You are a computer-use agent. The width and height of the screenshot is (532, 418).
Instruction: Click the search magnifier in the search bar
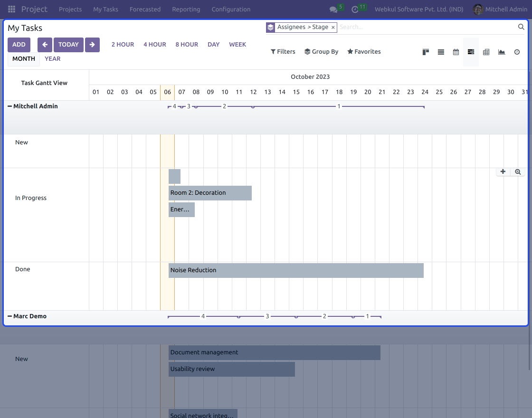pos(521,27)
